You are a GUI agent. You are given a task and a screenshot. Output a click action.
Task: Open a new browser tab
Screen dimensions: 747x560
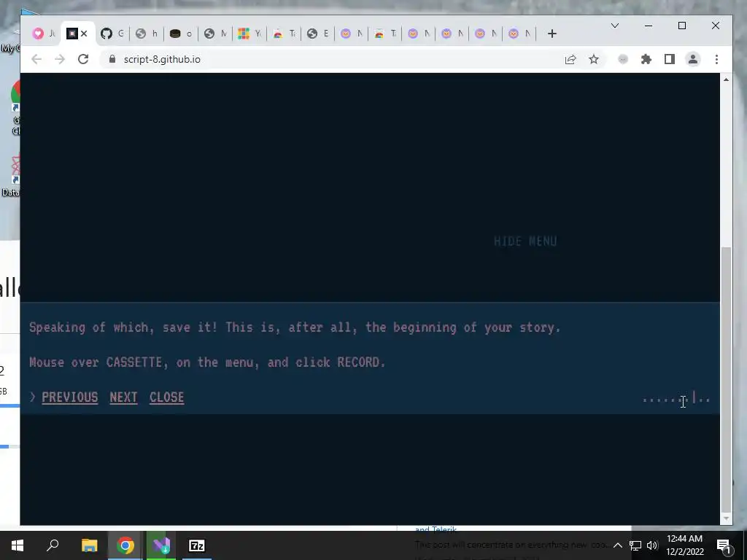[552, 34]
